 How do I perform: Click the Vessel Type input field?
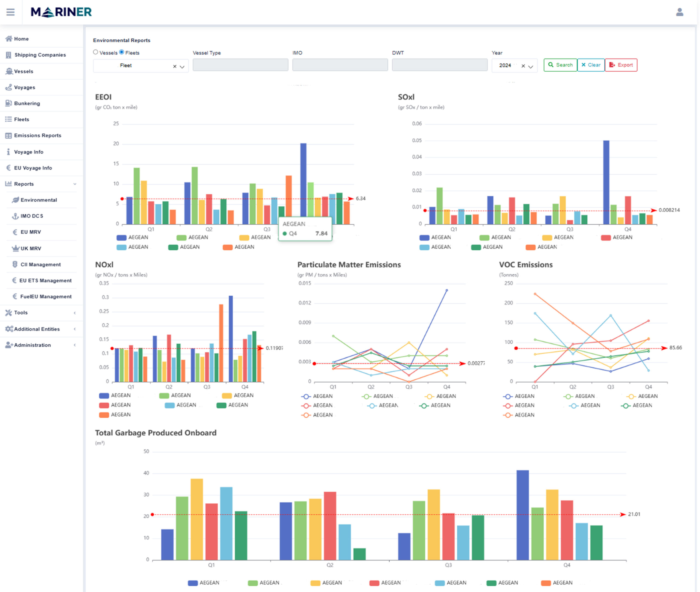[240, 65]
